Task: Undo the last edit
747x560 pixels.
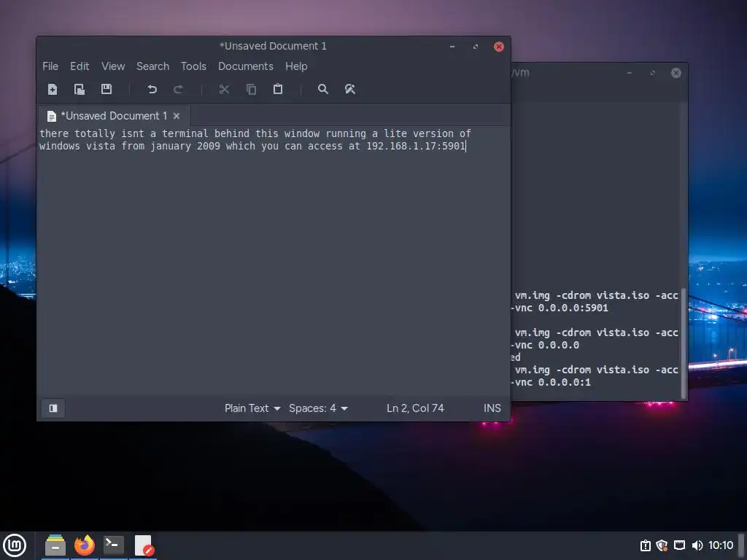Action: [152, 89]
